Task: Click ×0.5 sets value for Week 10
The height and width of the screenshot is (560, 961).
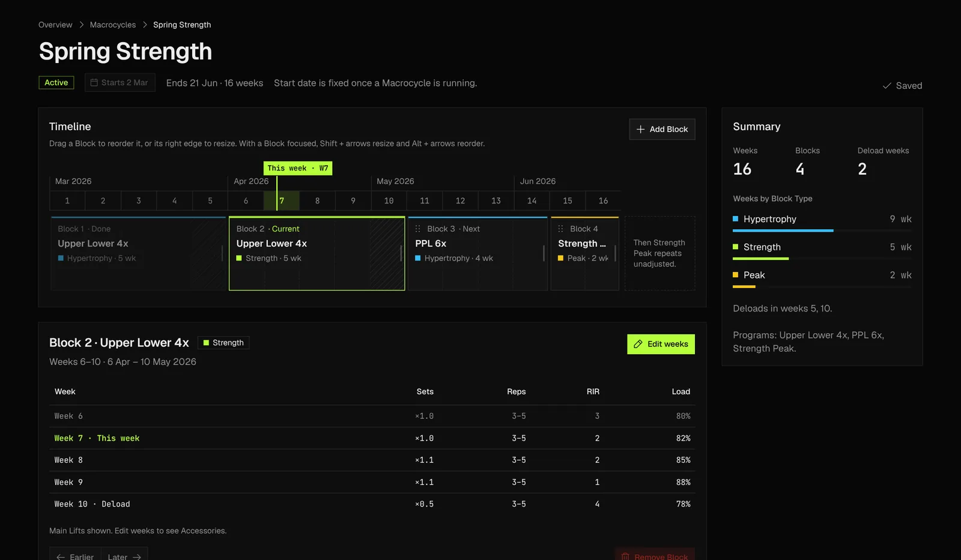Action: tap(424, 504)
